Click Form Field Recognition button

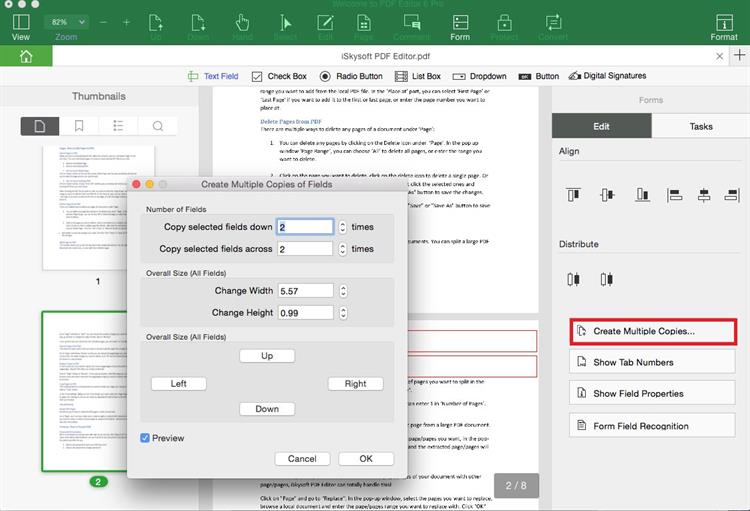[652, 426]
